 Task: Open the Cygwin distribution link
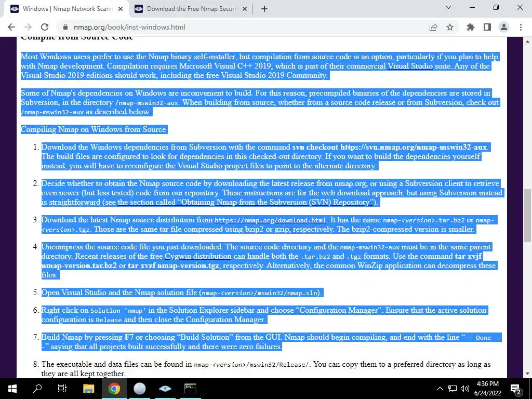point(198,256)
